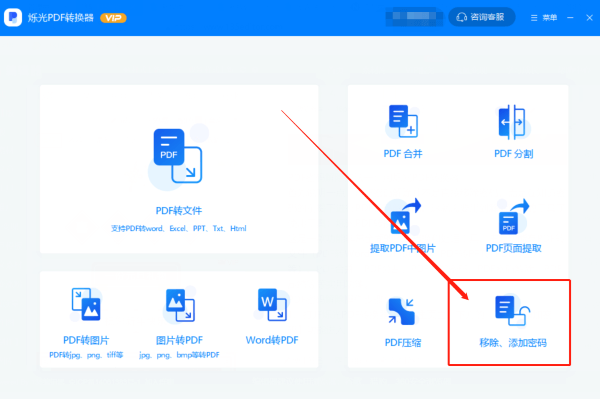
Task: Click the VIP badge
Action: coord(113,18)
